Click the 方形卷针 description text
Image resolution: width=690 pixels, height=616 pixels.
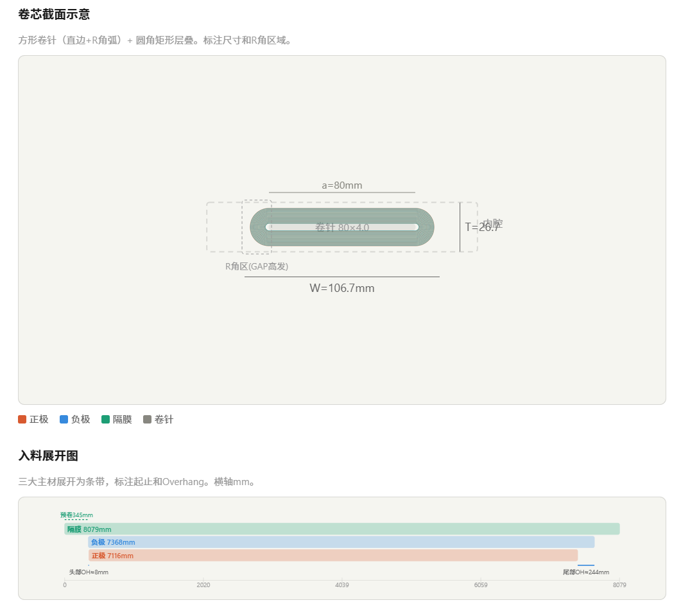[x=155, y=40]
